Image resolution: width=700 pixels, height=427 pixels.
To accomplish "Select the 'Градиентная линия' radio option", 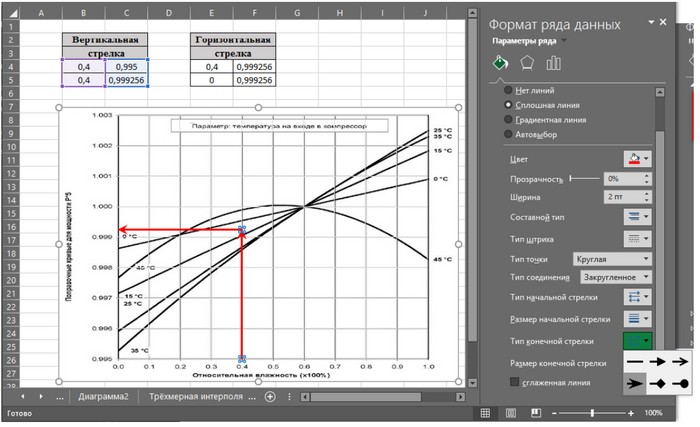I will point(508,119).
